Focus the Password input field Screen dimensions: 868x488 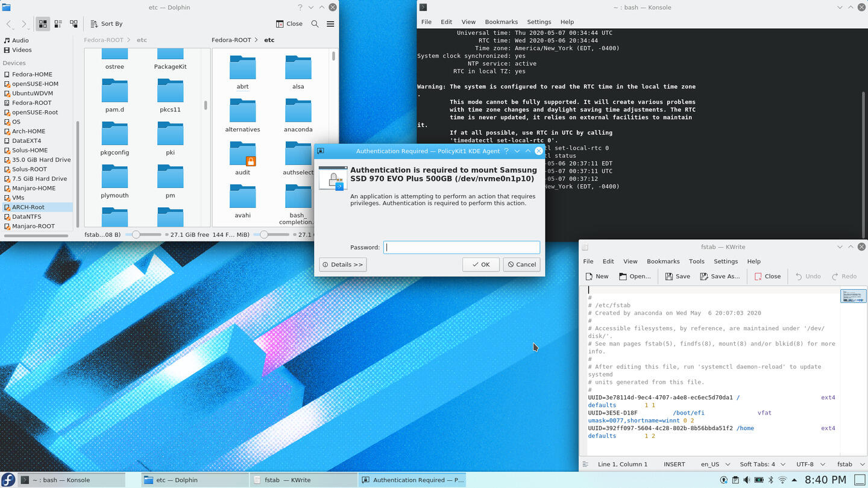(x=462, y=247)
